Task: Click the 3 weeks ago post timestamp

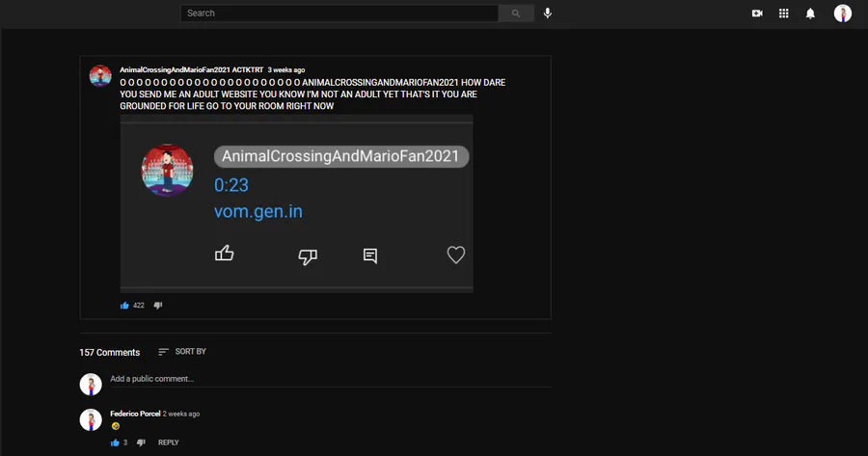Action: 286,69
